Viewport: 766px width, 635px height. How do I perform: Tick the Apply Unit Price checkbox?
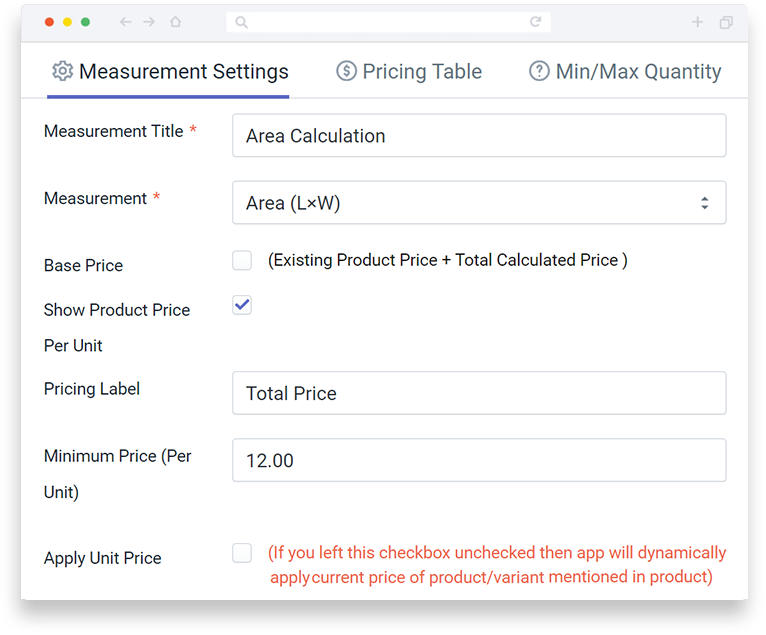tap(242, 553)
